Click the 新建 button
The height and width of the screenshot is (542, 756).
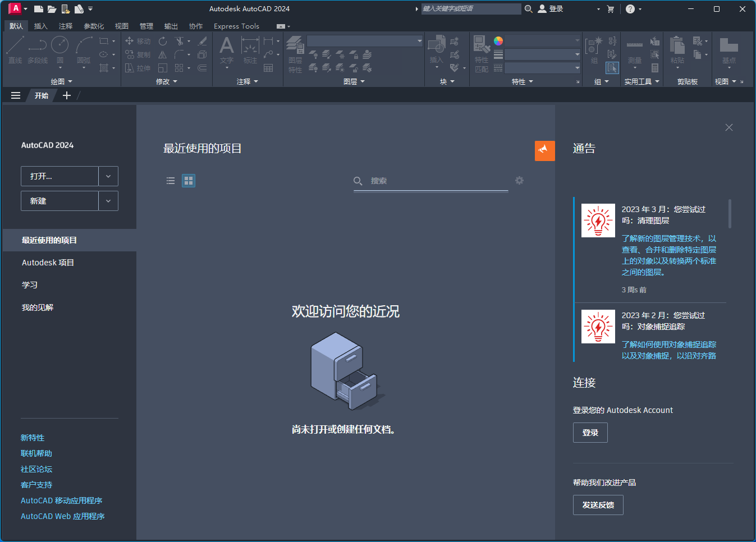[x=59, y=201]
